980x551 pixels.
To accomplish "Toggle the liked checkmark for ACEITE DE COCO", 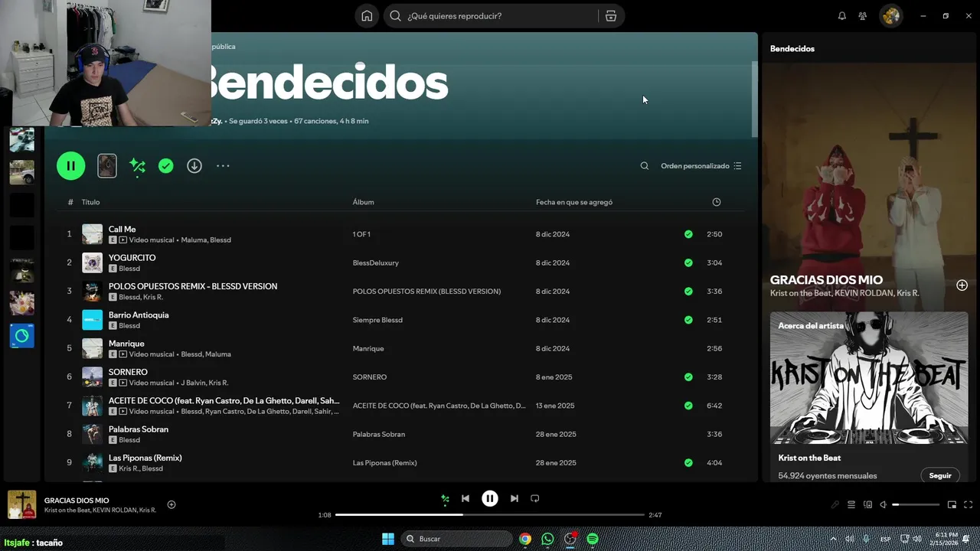I will [688, 406].
